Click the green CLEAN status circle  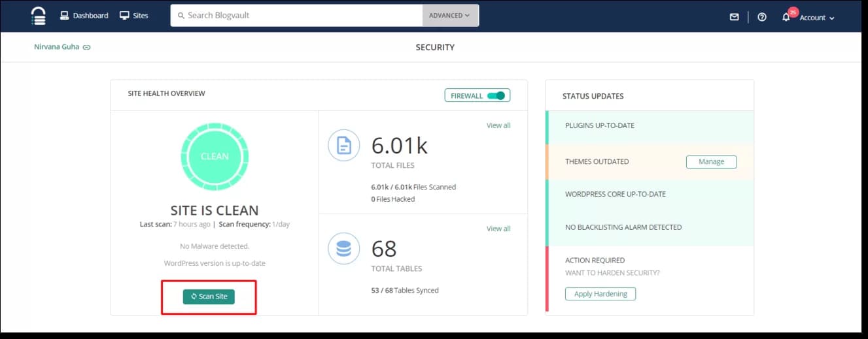coord(215,156)
